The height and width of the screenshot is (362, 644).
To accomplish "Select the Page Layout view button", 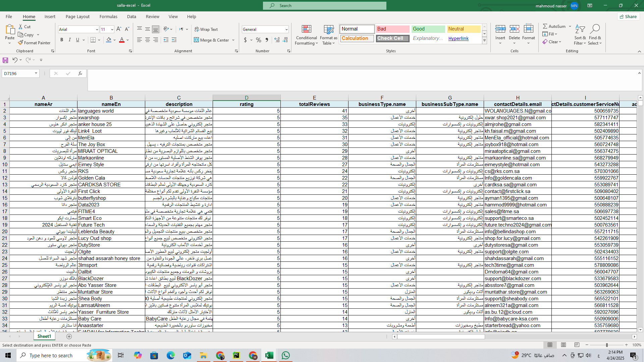I will tap(563, 345).
